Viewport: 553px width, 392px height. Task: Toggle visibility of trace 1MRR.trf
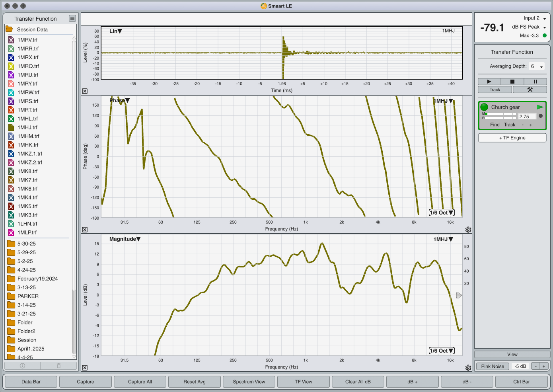[x=11, y=49]
